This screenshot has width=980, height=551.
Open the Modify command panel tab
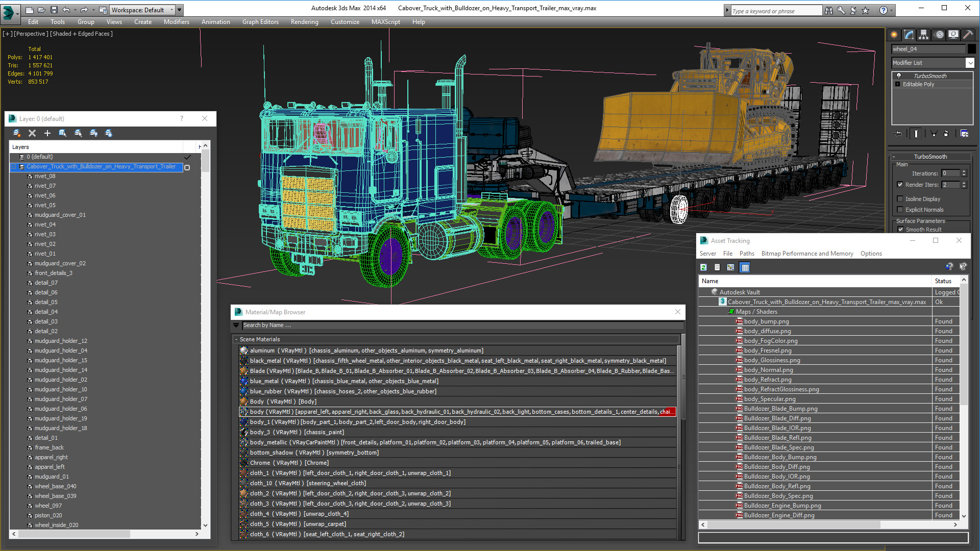pyautogui.click(x=909, y=35)
